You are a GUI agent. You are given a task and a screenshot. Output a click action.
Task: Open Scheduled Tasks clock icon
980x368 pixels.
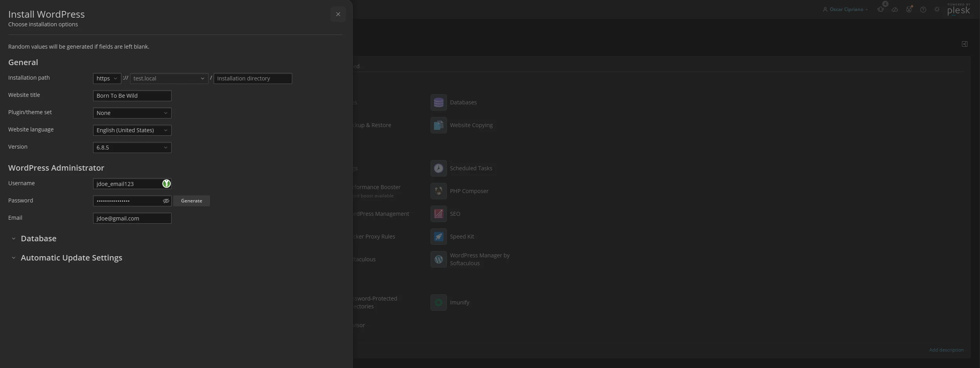coord(438,168)
